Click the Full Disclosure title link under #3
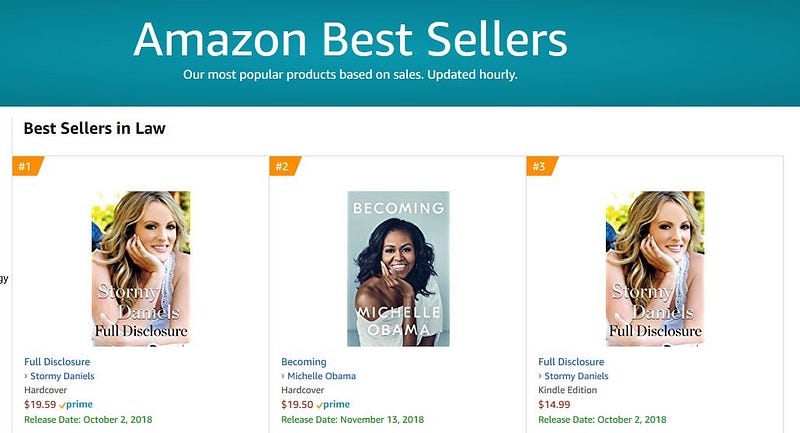Screen dimensions: 800x433 pos(571,362)
